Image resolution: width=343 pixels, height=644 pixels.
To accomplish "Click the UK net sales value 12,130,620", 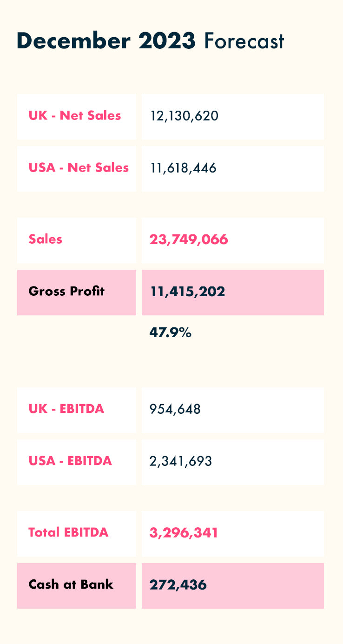I will coord(184,116).
